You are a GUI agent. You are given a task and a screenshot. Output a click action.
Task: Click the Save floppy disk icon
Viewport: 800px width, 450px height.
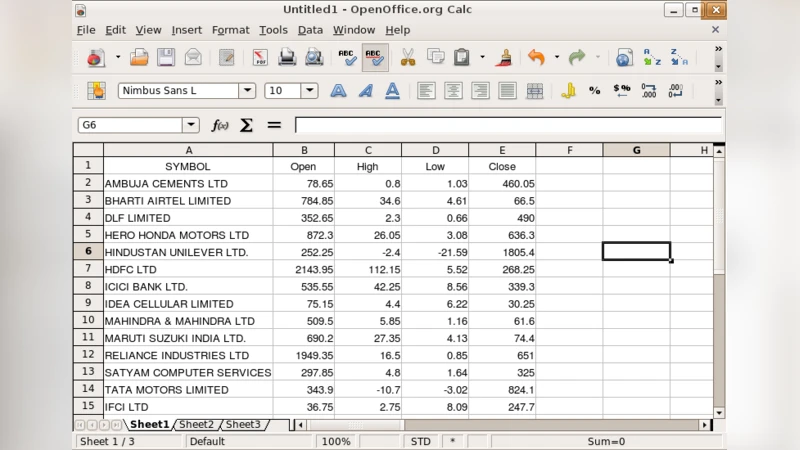[166, 57]
